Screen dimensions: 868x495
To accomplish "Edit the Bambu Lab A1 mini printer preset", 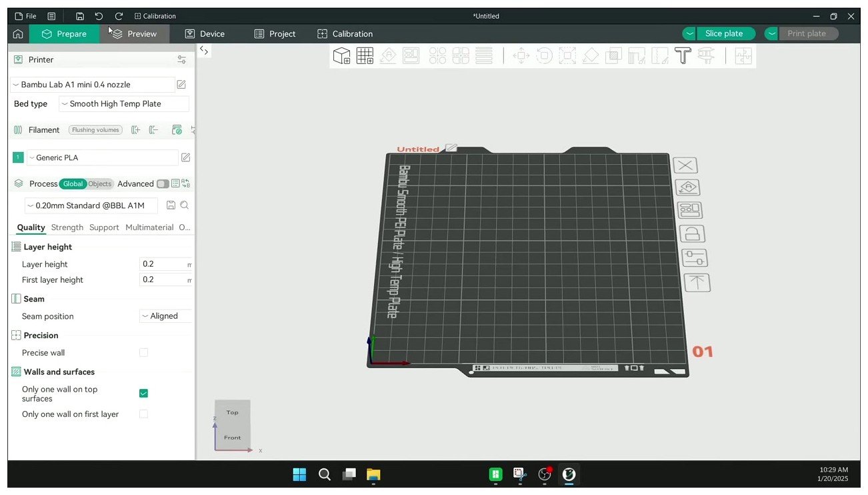I will coord(181,85).
